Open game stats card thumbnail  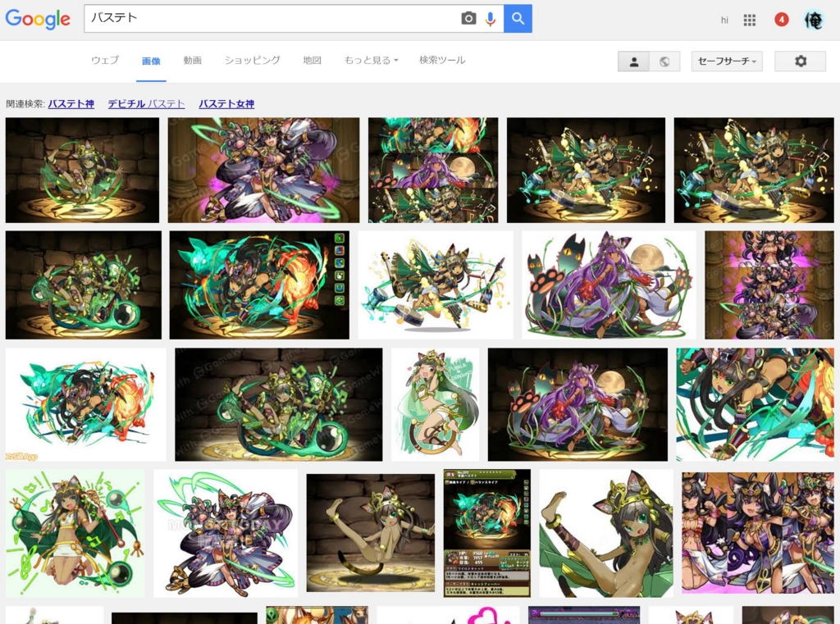[x=487, y=533]
